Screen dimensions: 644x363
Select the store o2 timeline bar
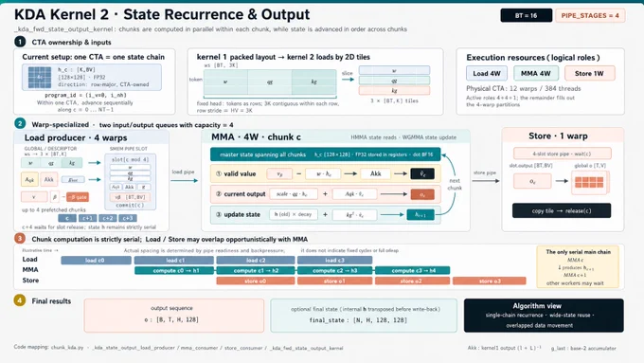tap(412, 281)
